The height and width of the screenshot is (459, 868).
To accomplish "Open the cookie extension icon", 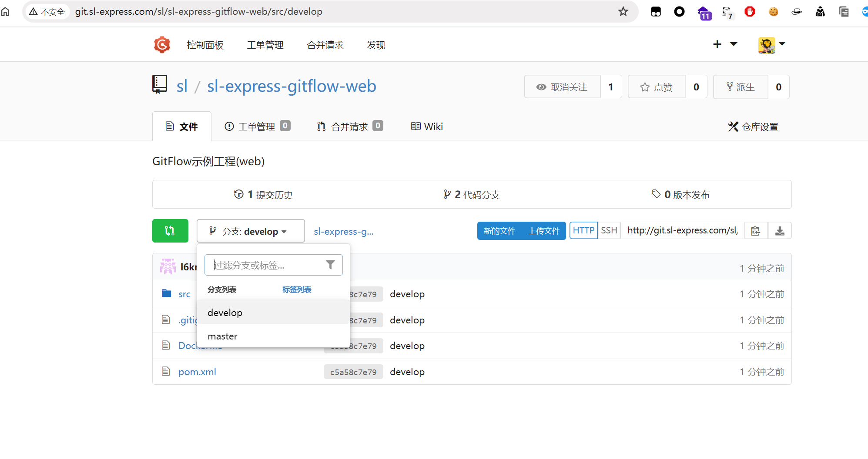I will pyautogui.click(x=773, y=12).
